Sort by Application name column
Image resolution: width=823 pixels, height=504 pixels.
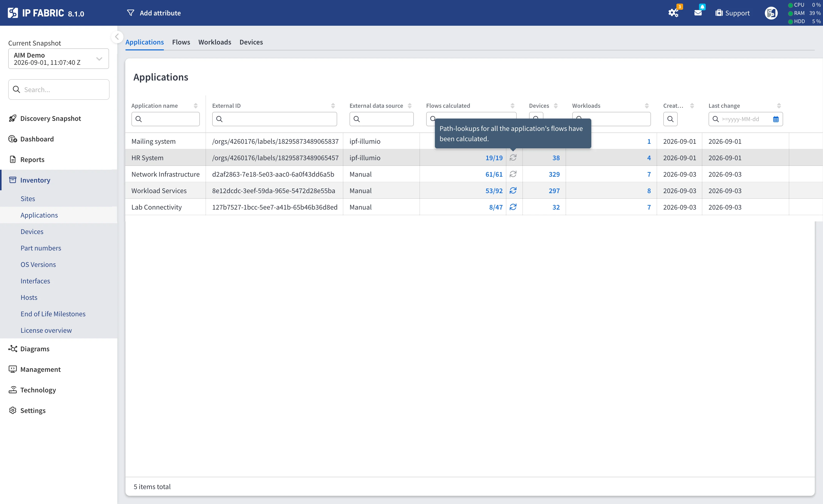click(x=196, y=105)
